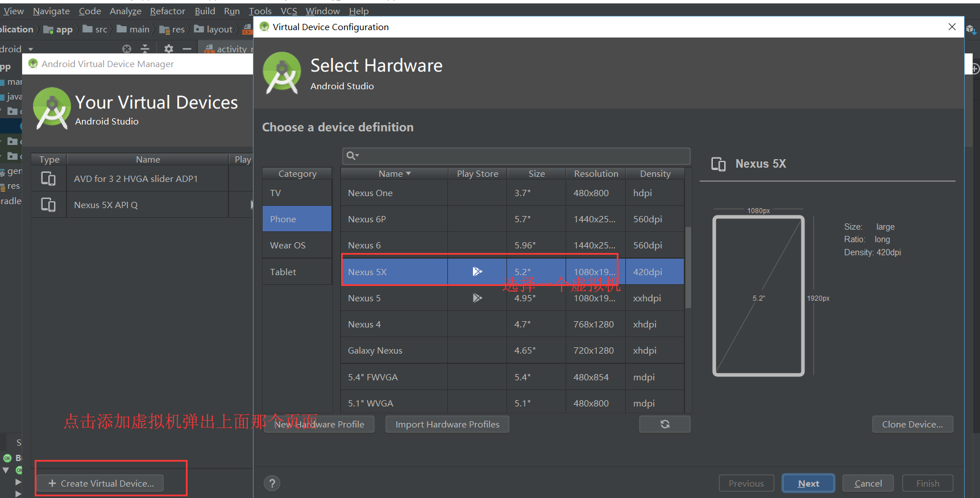This screenshot has width=980, height=498.
Task: Open the VCS menu
Action: point(289,11)
